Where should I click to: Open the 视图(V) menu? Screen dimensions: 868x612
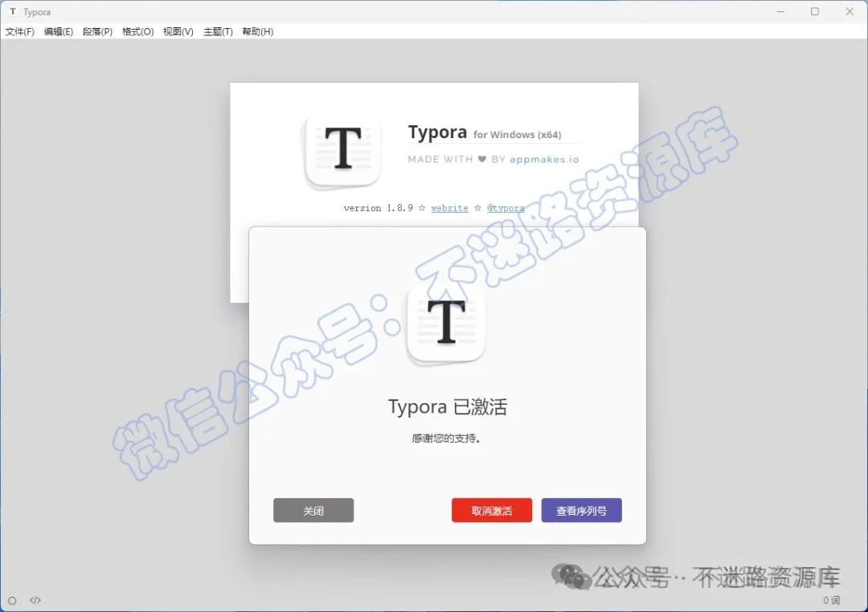click(178, 31)
